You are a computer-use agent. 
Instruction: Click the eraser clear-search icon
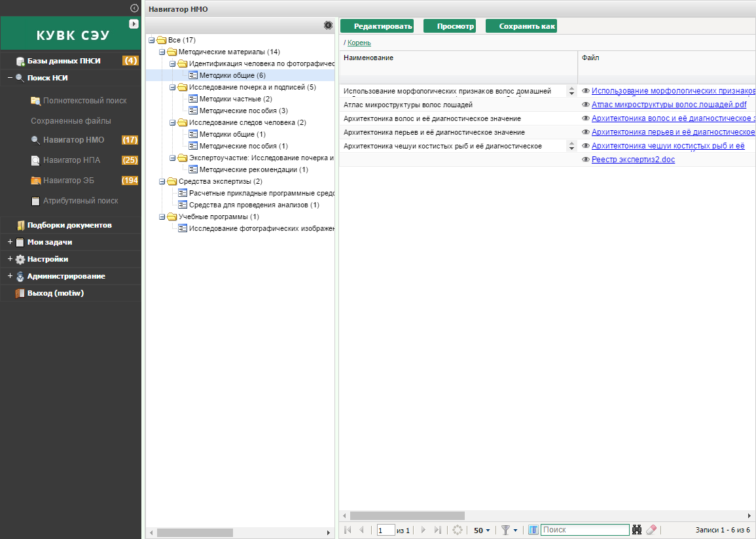point(651,530)
